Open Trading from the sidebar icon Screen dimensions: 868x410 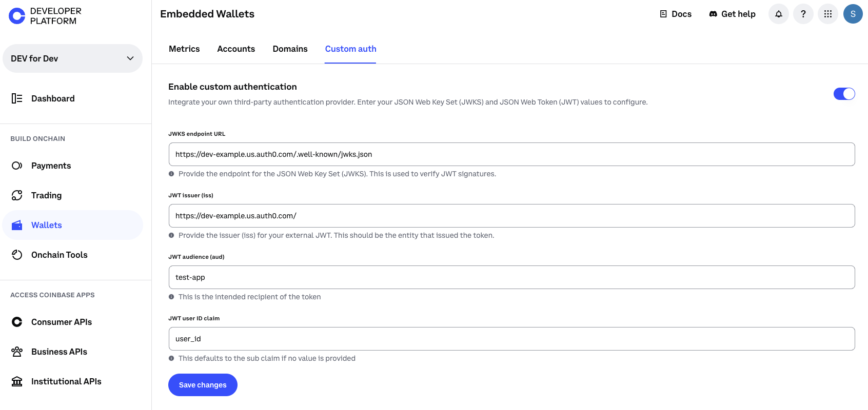[x=17, y=195]
